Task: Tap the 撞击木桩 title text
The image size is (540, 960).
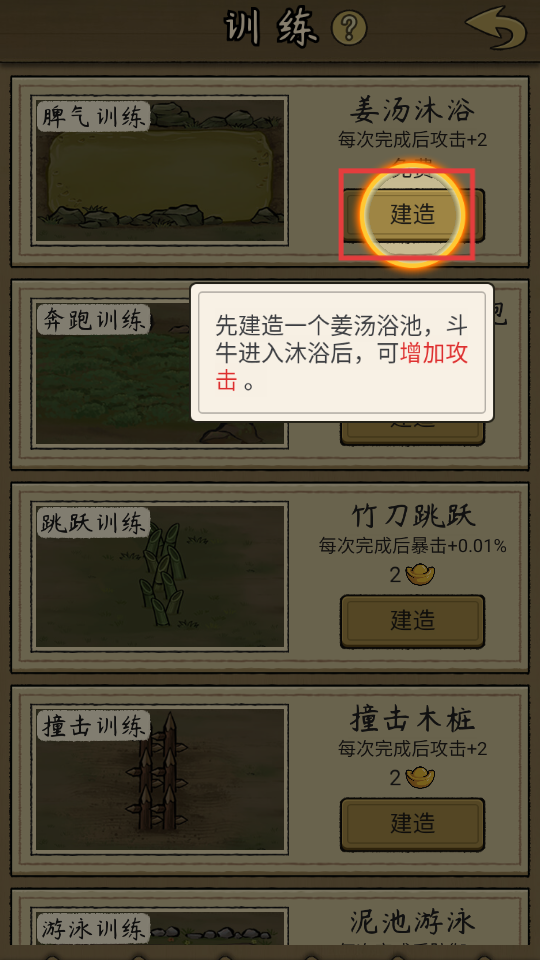Action: tap(413, 721)
